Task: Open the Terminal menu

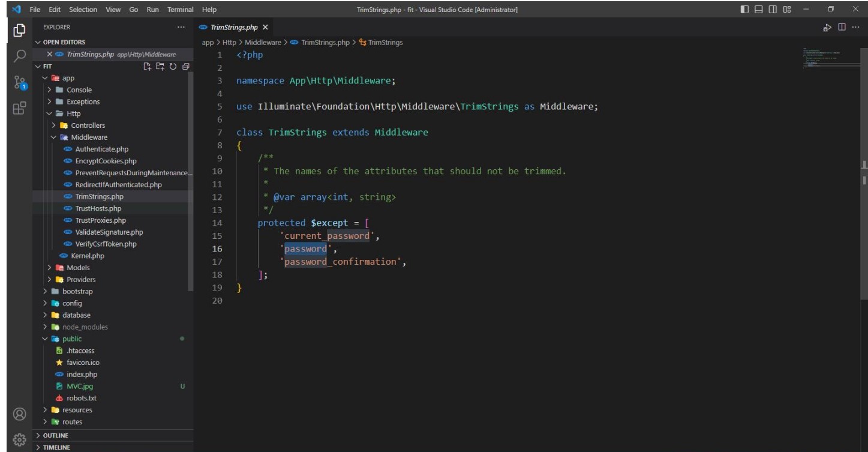Action: tap(180, 10)
